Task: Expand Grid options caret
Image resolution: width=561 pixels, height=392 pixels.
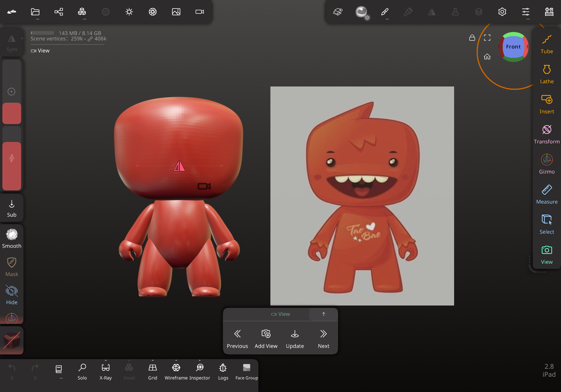Action: (153, 360)
